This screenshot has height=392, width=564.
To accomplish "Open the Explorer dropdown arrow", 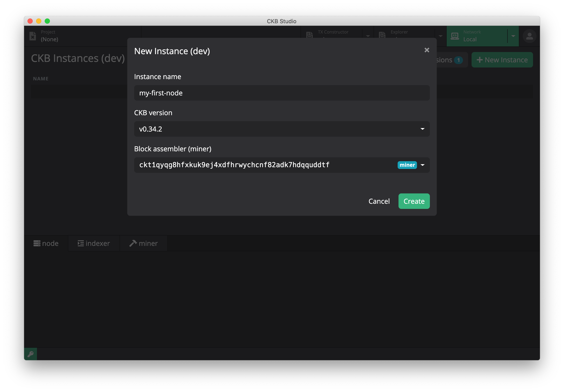I will (x=440, y=36).
